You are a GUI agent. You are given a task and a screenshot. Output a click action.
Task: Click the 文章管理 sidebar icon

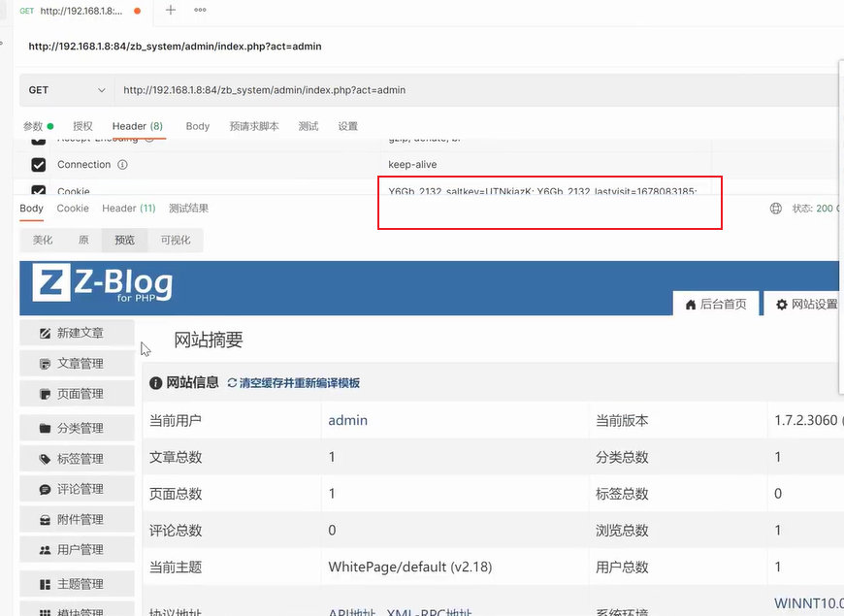point(46,364)
